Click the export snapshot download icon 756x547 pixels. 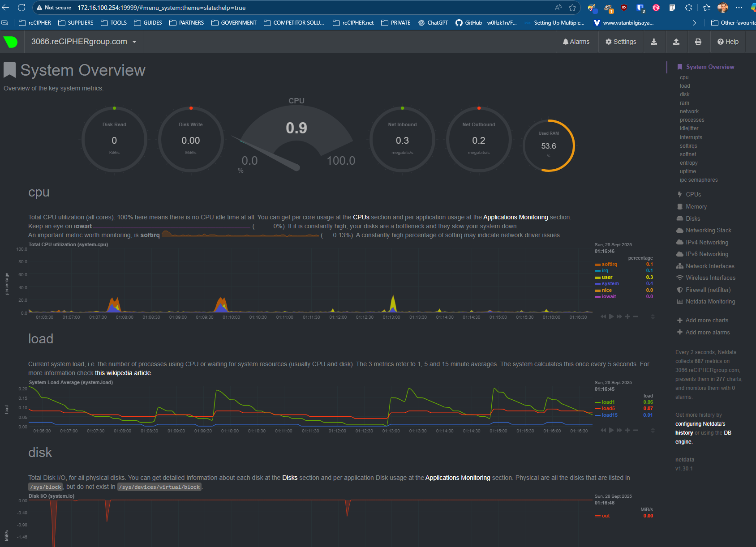[x=654, y=42]
